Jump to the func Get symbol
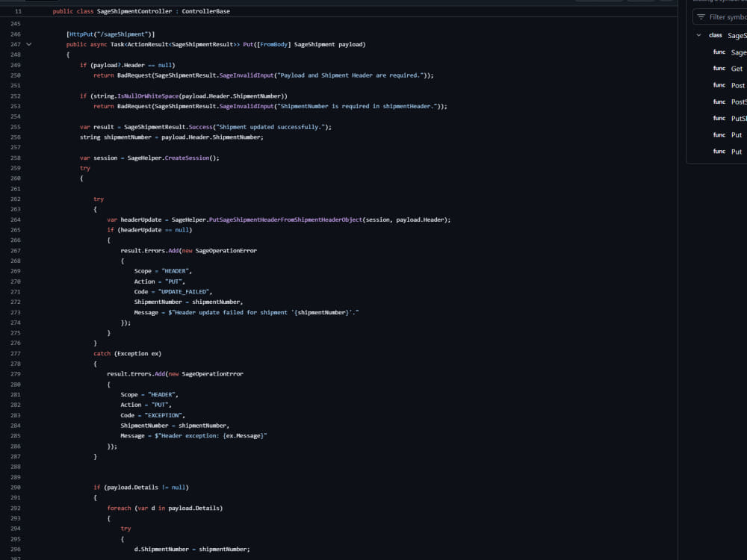747x560 pixels. click(728, 69)
